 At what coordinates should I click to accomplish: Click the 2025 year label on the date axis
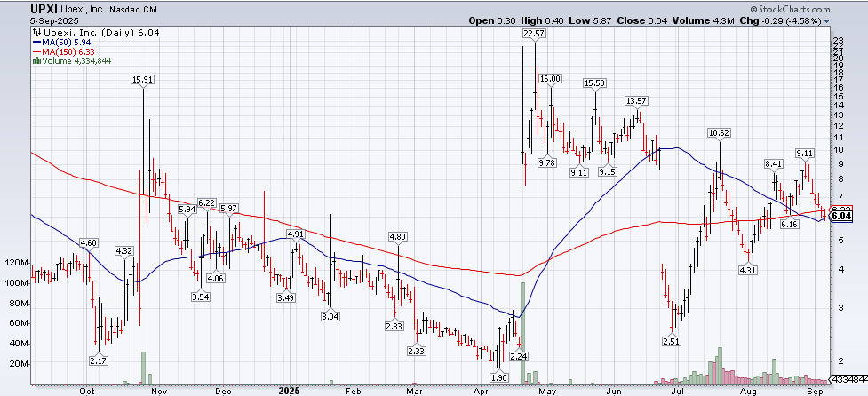click(x=290, y=389)
